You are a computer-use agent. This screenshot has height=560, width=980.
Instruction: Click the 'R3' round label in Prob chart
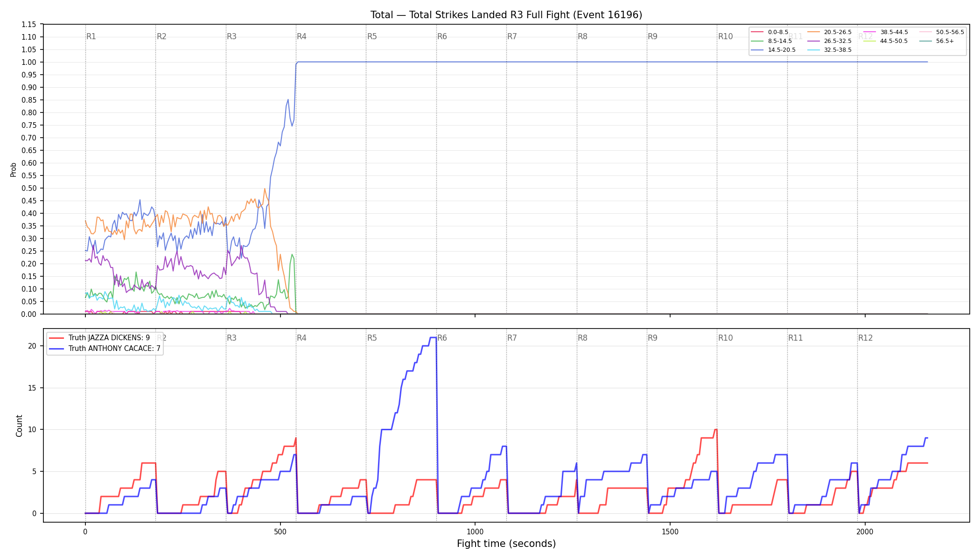point(231,36)
